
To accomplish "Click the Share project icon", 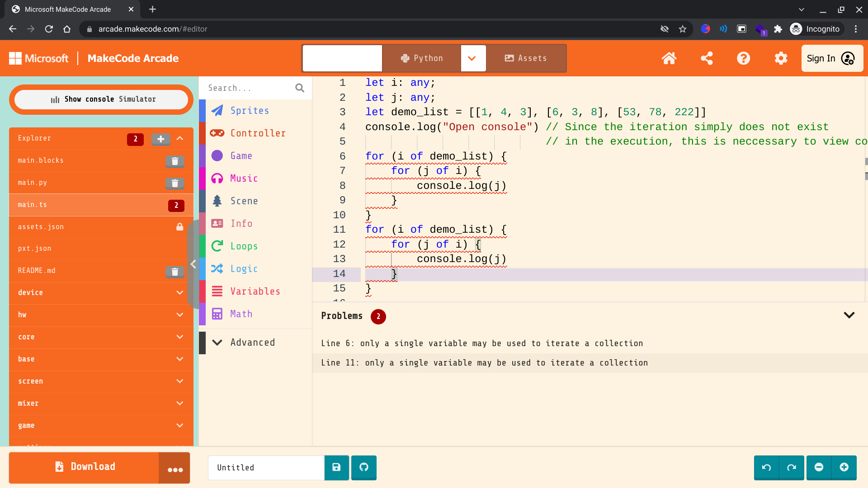I will 707,58.
